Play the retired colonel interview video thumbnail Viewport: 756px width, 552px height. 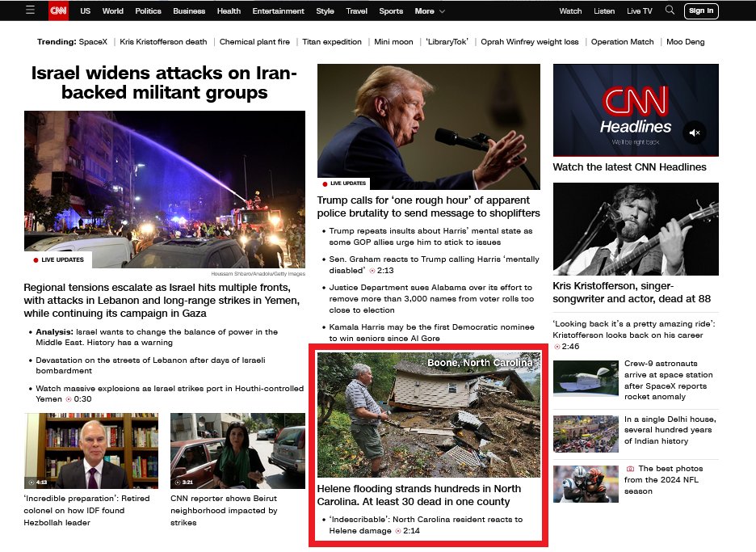coord(91,451)
